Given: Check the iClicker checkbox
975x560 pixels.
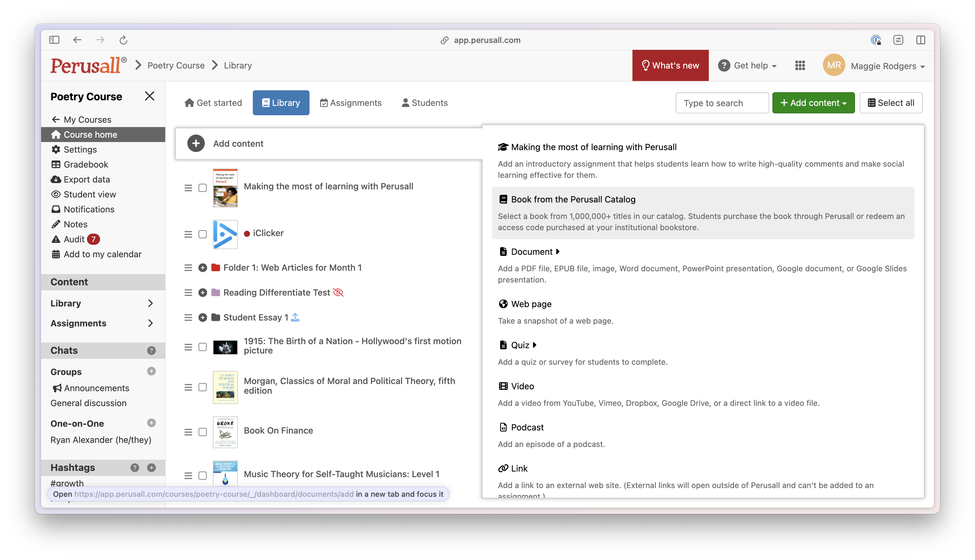Looking at the screenshot, I should tap(203, 234).
